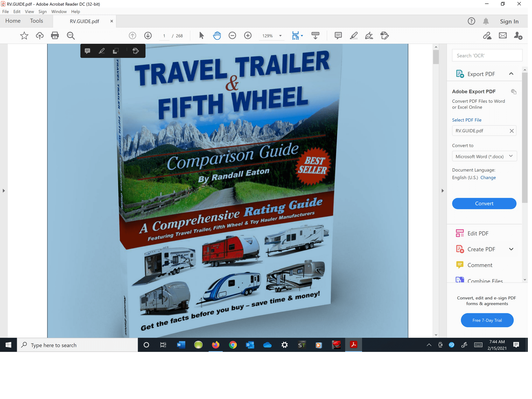The height and width of the screenshot is (399, 532).
Task: Open the View menu
Action: [x=29, y=11]
